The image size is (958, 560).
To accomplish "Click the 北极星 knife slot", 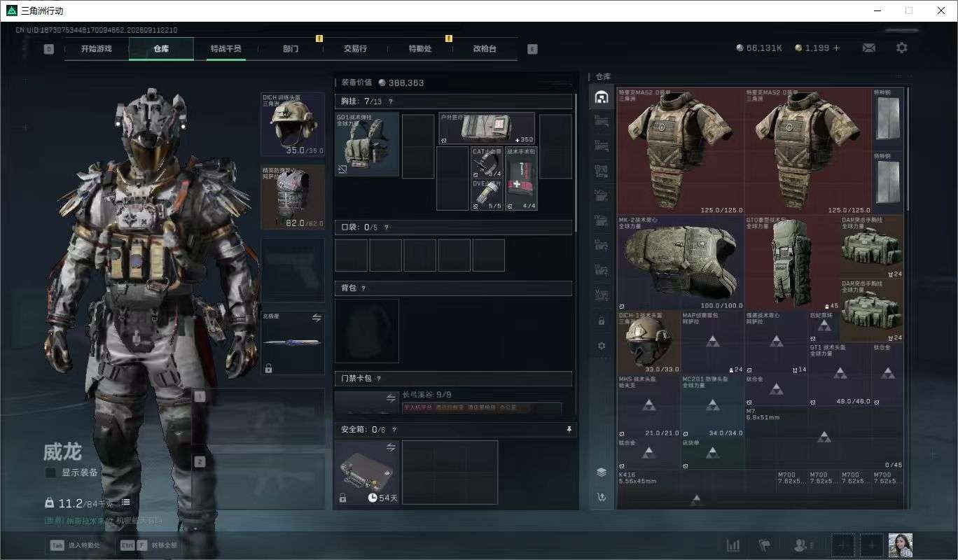I will point(293,343).
